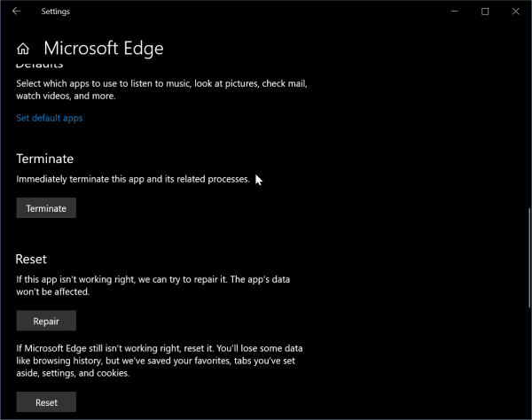
Task: Go back using the back arrow
Action: pyautogui.click(x=16, y=12)
